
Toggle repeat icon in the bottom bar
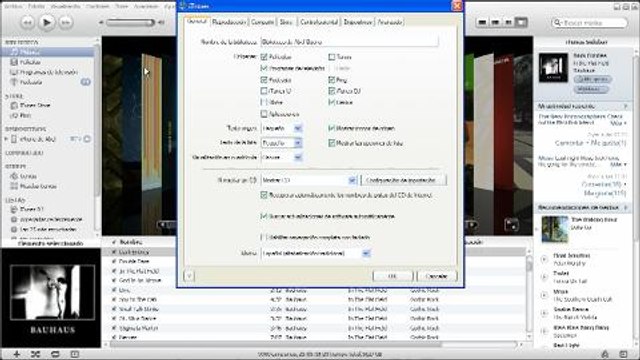coord(55,354)
